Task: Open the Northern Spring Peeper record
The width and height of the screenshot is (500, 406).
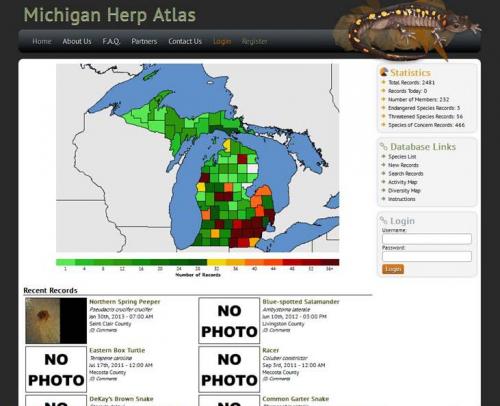Action: pyautogui.click(x=125, y=302)
